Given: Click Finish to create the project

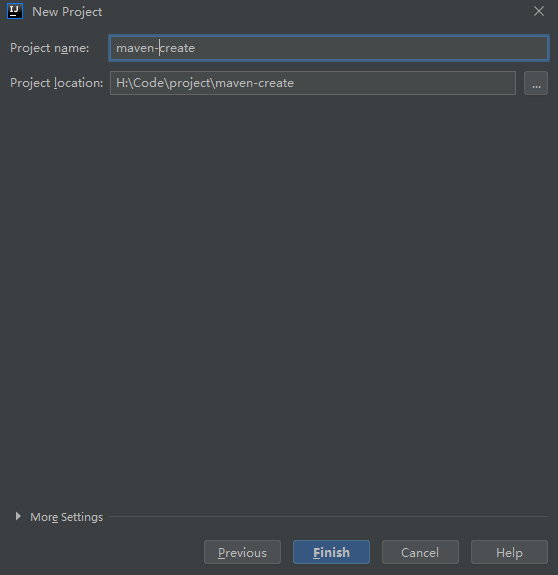Looking at the screenshot, I should point(331,552).
